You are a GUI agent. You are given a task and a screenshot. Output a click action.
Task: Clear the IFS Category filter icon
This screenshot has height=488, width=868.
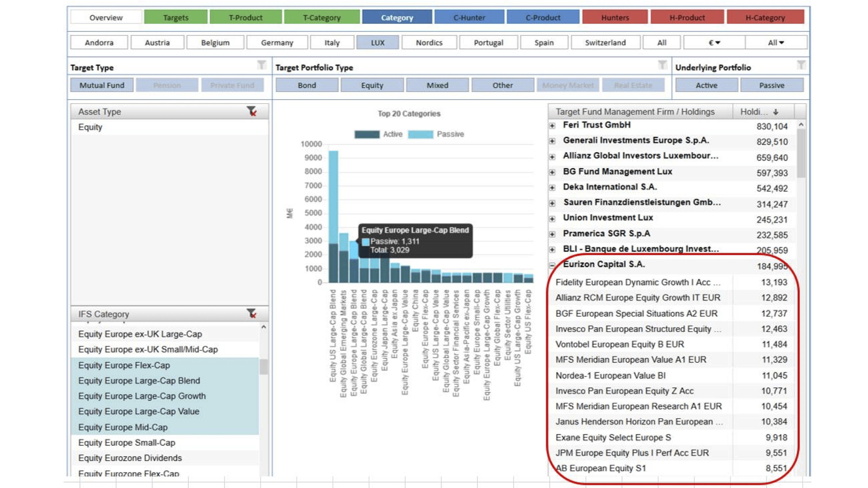click(251, 314)
